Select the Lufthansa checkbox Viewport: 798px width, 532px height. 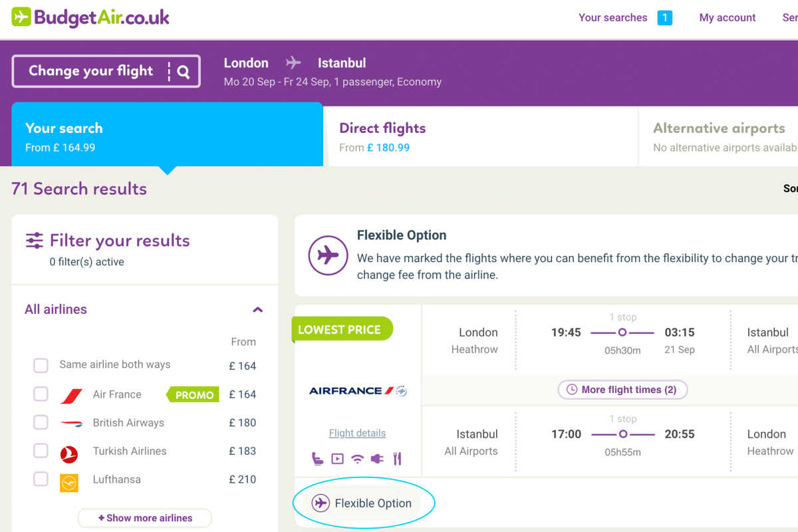pos(41,479)
